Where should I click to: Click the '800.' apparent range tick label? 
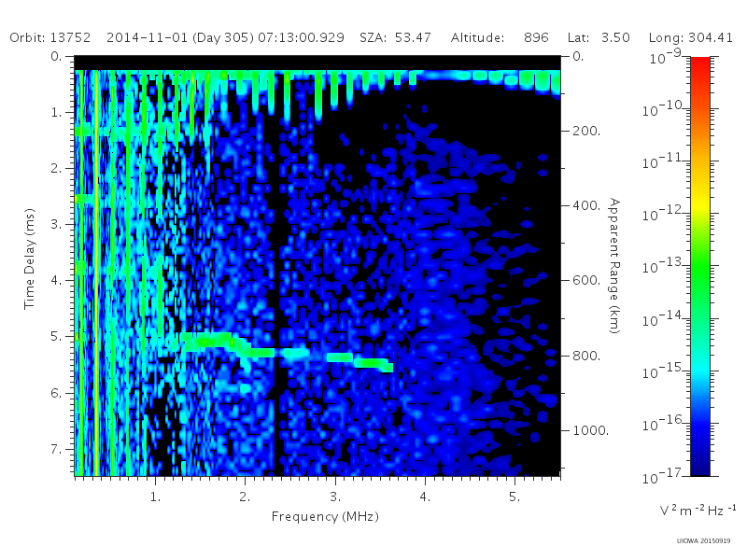[586, 356]
